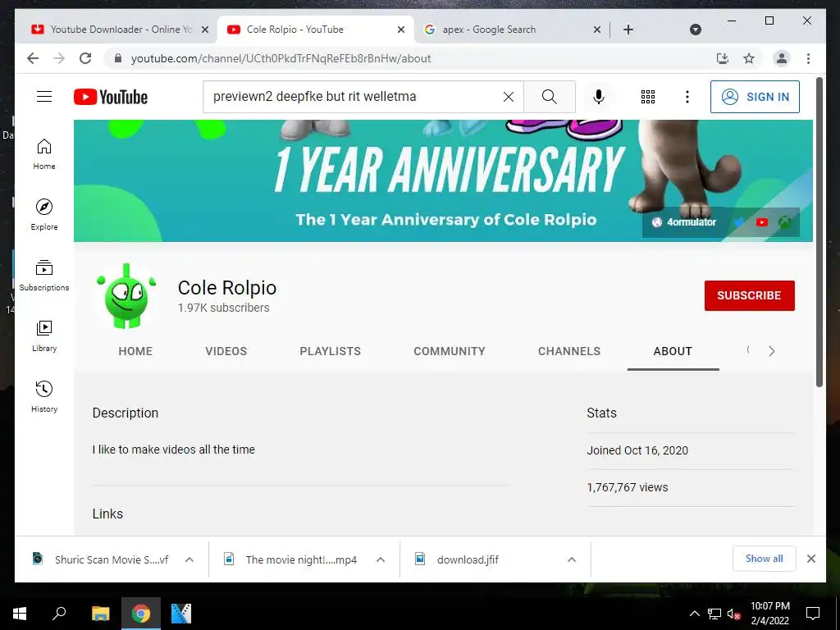The width and height of the screenshot is (840, 630).
Task: Click the Xbox icon on the banner
Action: pyautogui.click(x=785, y=221)
